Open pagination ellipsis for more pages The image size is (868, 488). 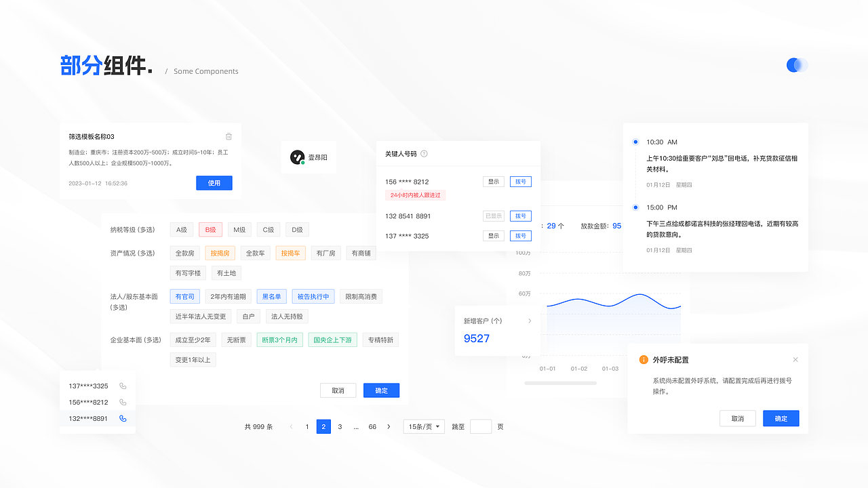tap(356, 426)
